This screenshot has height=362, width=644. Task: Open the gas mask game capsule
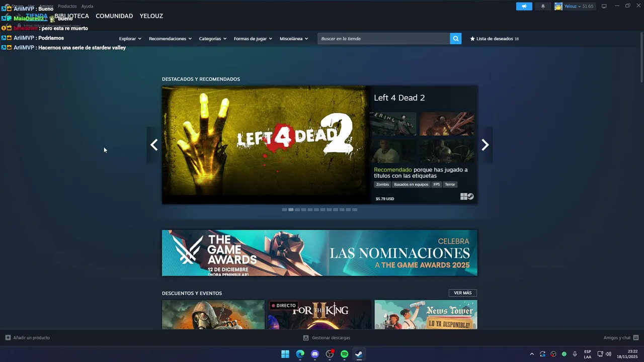(213, 315)
